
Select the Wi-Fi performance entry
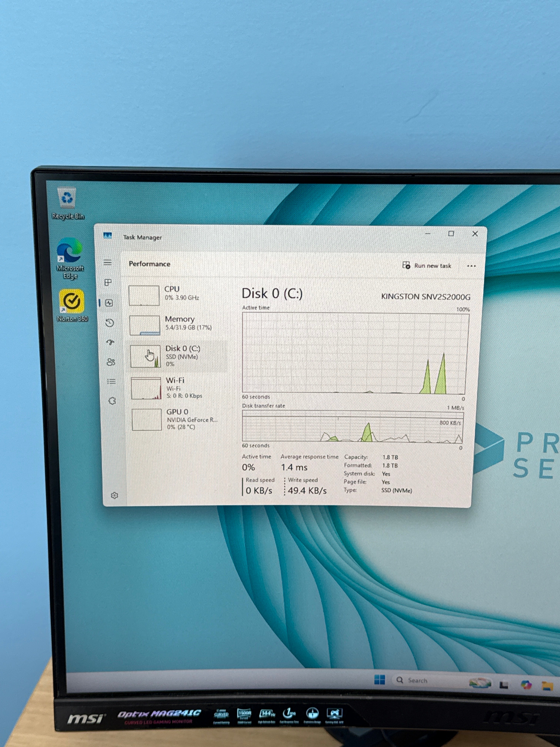click(x=178, y=388)
